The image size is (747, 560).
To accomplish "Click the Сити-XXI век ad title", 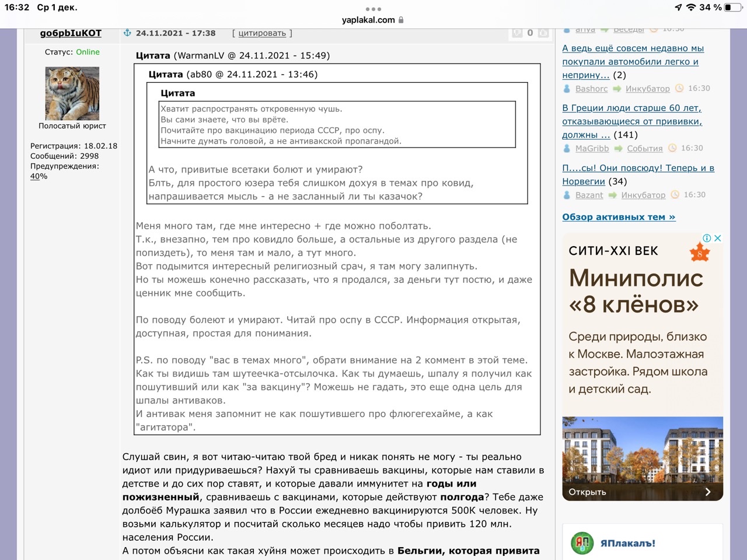I will (613, 251).
